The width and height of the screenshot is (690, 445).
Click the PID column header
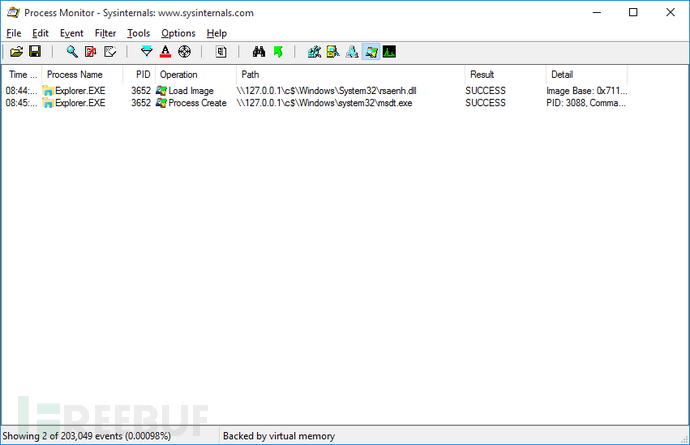139,74
